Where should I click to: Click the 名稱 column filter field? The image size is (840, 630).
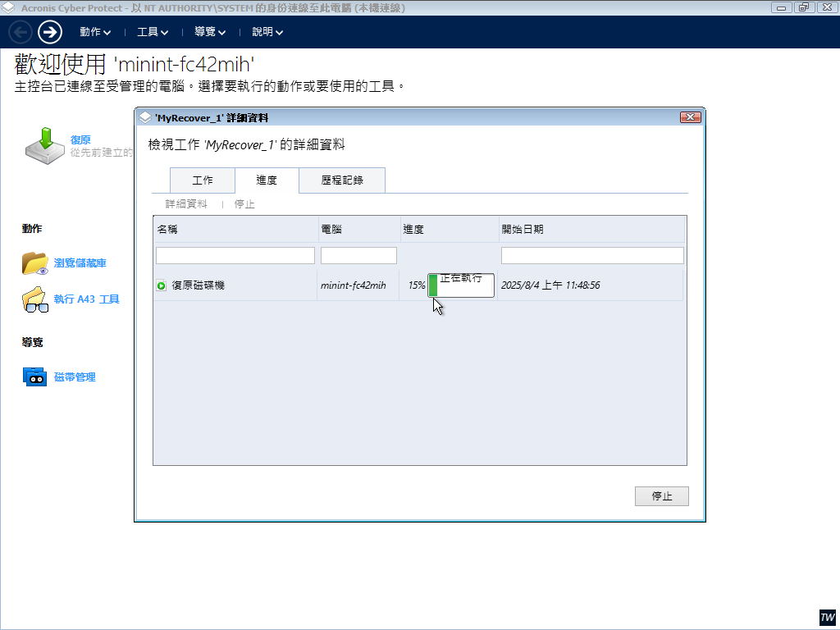click(x=235, y=256)
